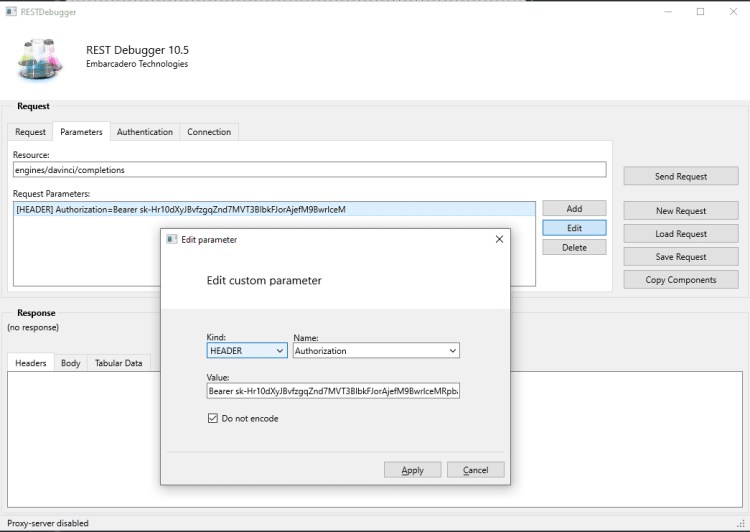
Task: Toggle the Do not encode checkbox
Action: coord(213,418)
